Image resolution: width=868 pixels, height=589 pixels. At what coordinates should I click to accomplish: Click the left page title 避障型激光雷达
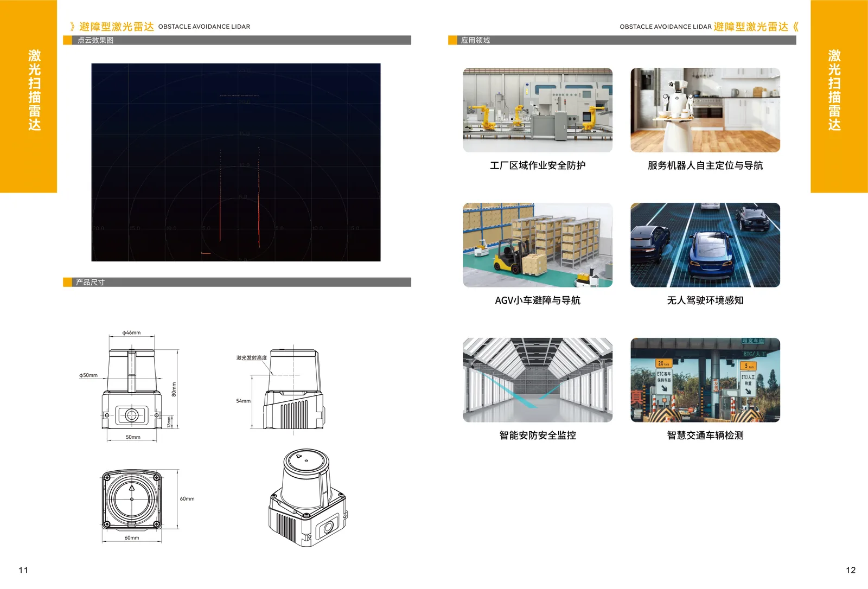coord(117,27)
